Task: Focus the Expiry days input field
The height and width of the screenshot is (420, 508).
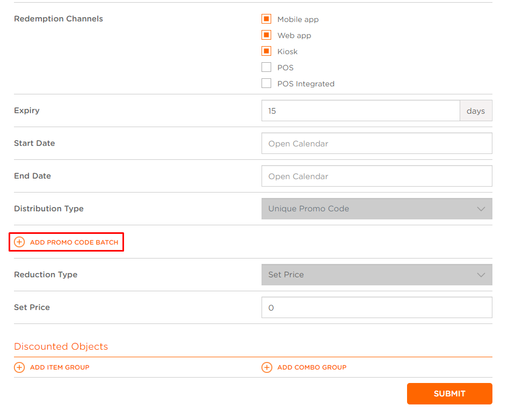Action: [x=360, y=110]
